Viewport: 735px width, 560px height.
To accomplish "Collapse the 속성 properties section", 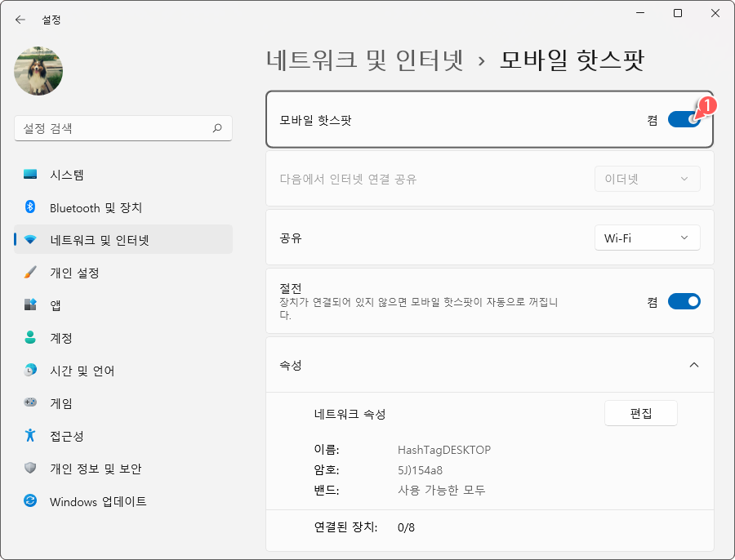I will click(x=694, y=365).
